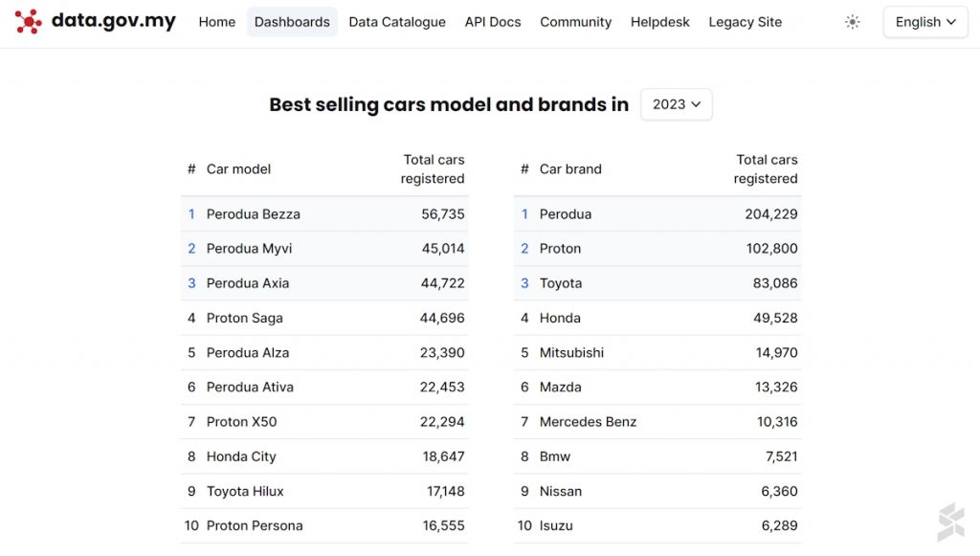Screen dimensions: 980x556
Task: Click the value 49,528
Action: point(775,318)
